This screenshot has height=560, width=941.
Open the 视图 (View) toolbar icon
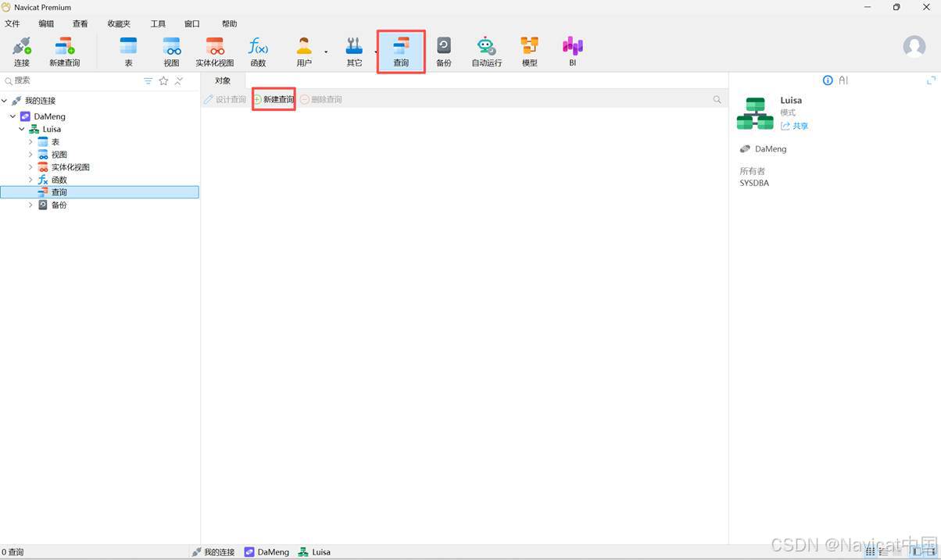pyautogui.click(x=171, y=52)
